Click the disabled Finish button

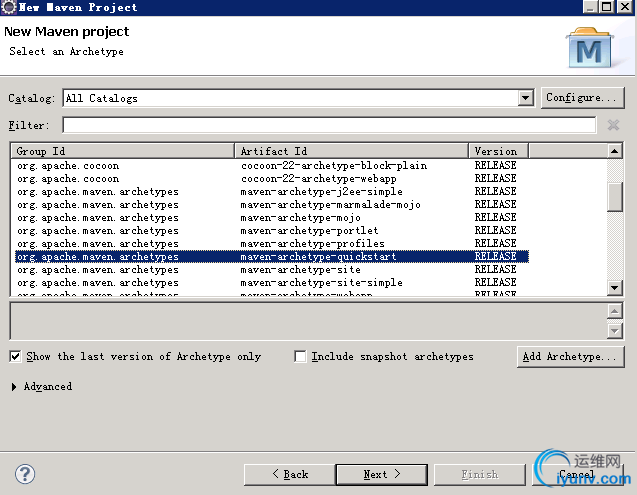pos(479,474)
